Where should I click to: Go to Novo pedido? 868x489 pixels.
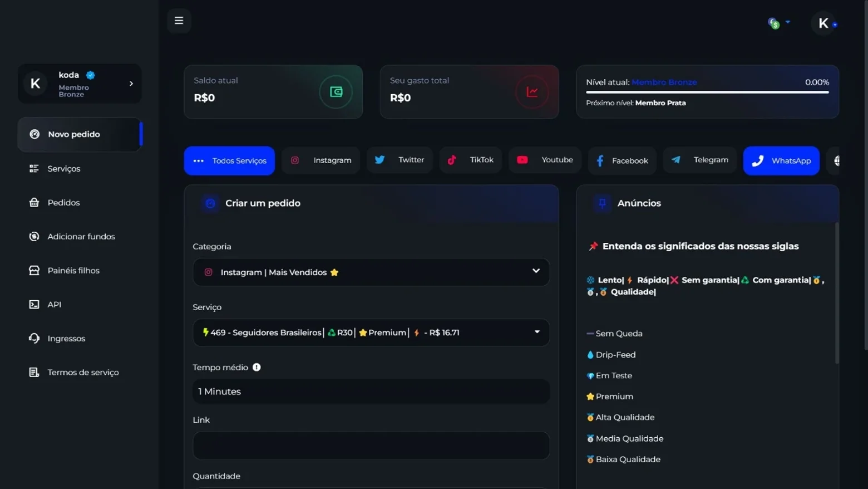click(80, 134)
